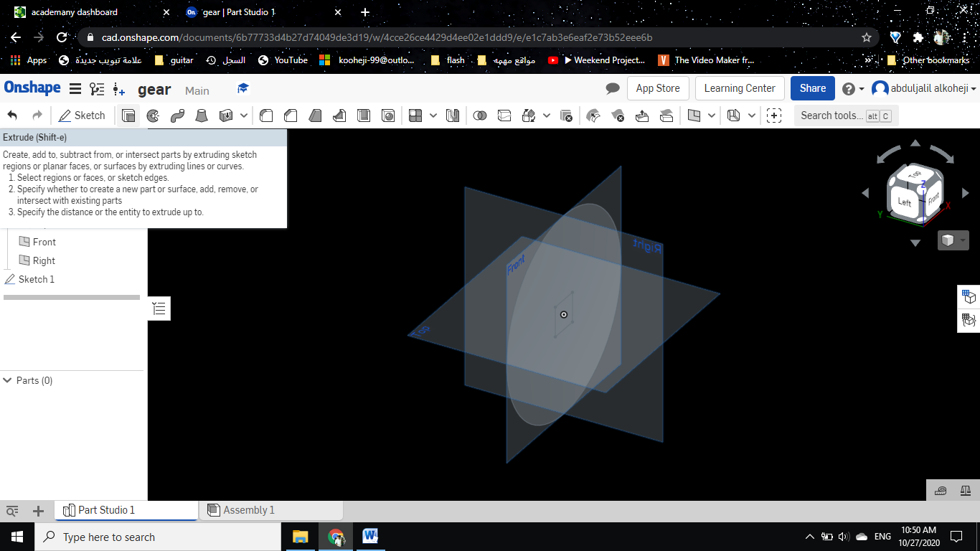
Task: Select the Hole tool
Action: coord(388,116)
